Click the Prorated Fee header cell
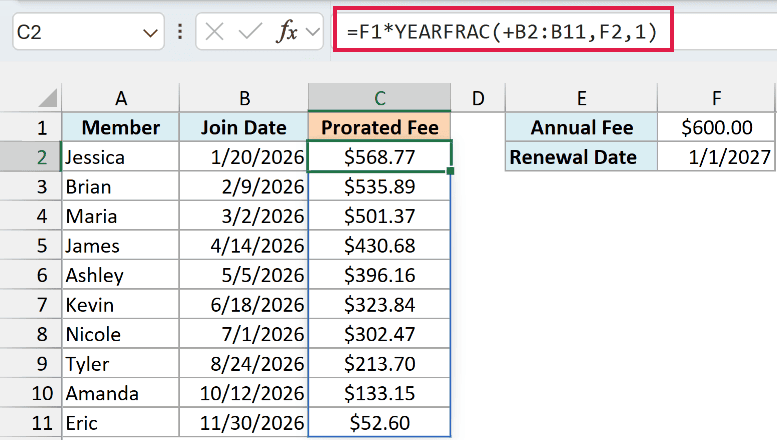 [380, 127]
